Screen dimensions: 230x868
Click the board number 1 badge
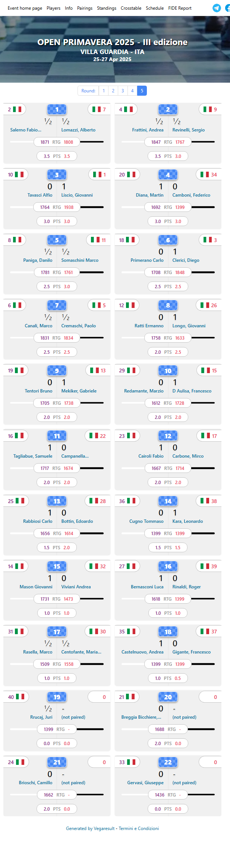pos(57,109)
